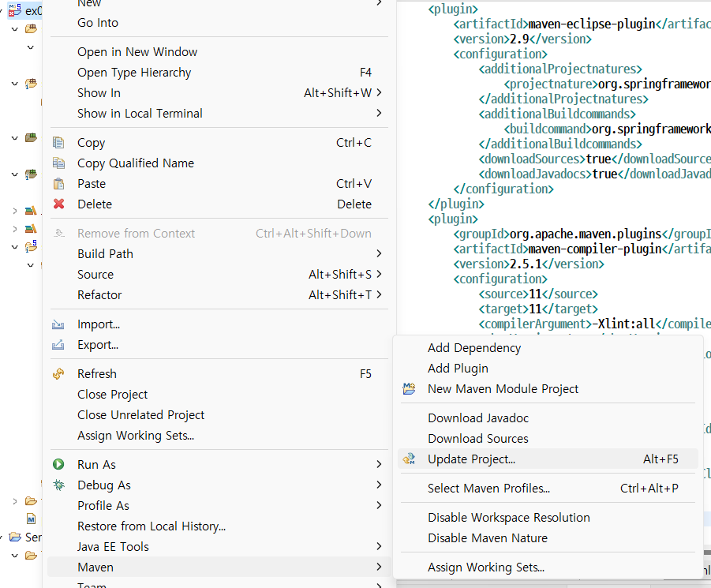
Task: Click the red X Delete icon
Action: click(58, 204)
